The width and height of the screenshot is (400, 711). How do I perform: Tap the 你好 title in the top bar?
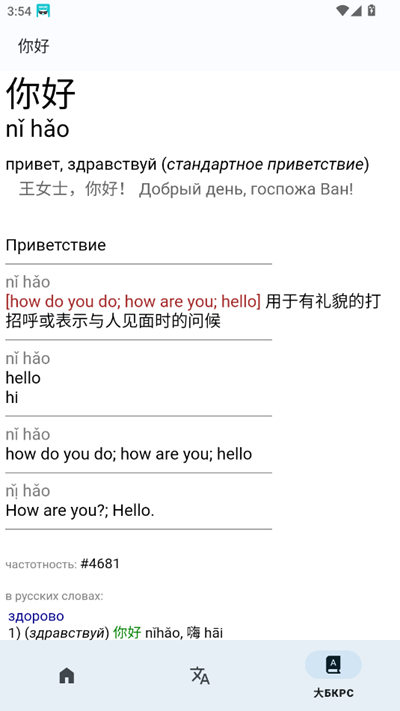tap(34, 46)
